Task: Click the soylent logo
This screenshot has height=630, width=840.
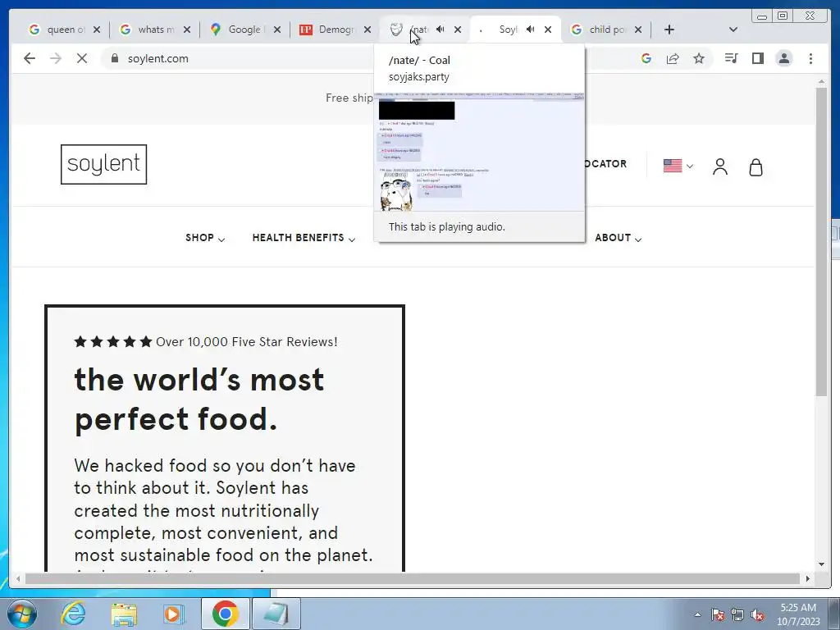Action: pyautogui.click(x=103, y=164)
